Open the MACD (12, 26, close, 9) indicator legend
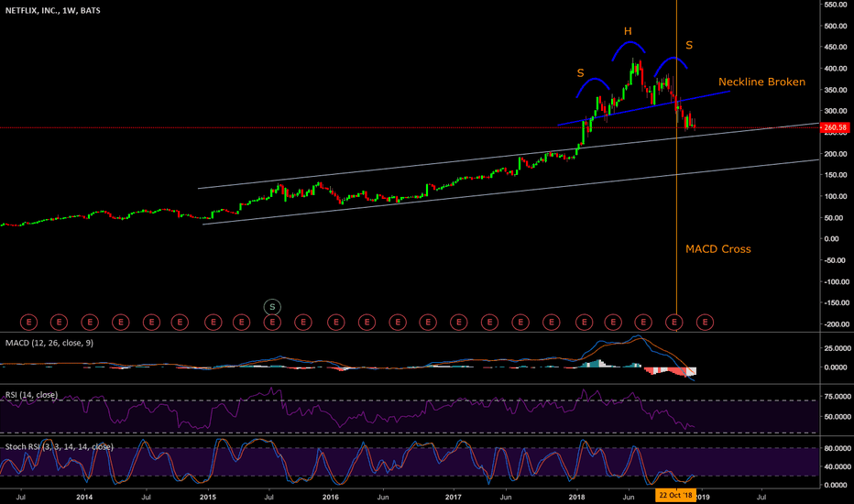The image size is (854, 504). [49, 343]
